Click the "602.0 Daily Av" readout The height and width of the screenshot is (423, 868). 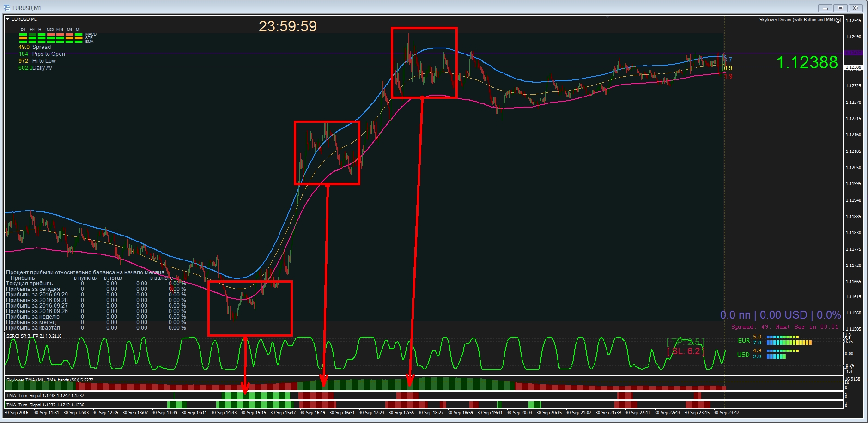[x=35, y=68]
